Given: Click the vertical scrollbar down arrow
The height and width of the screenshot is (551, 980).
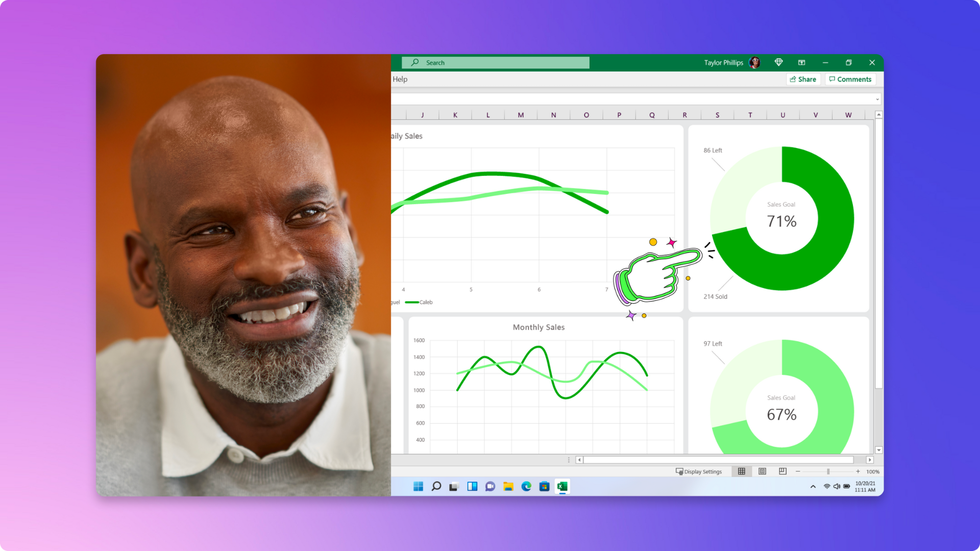Looking at the screenshot, I should 878,449.
